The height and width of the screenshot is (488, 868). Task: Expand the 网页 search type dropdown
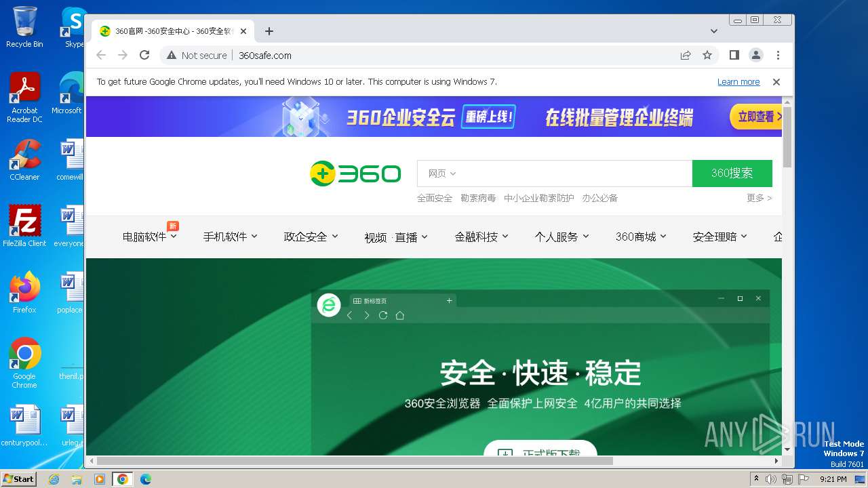[442, 174]
